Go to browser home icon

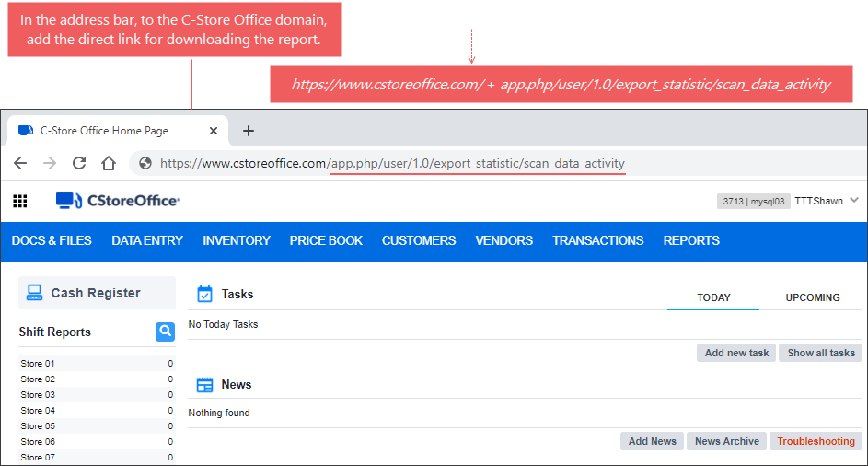pyautogui.click(x=109, y=163)
